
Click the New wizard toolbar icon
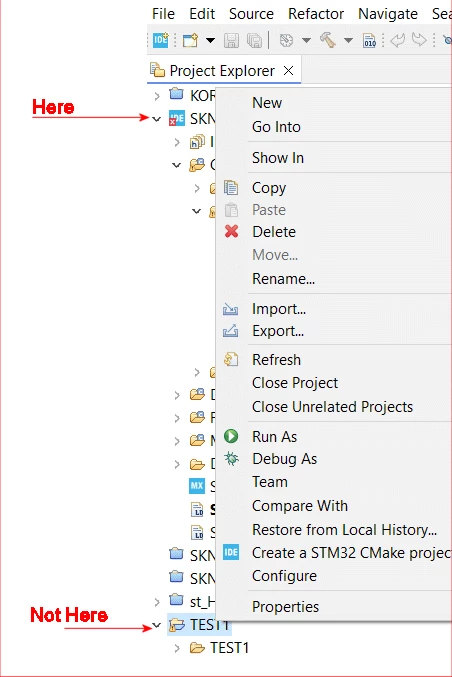pos(190,41)
